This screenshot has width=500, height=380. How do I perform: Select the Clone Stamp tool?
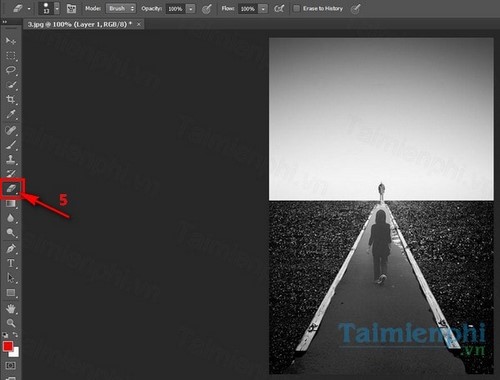11,159
